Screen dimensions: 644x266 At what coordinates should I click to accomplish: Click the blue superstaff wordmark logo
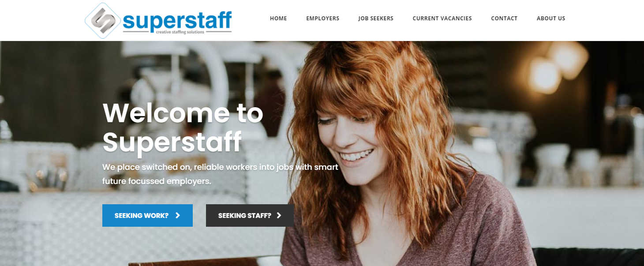click(177, 21)
